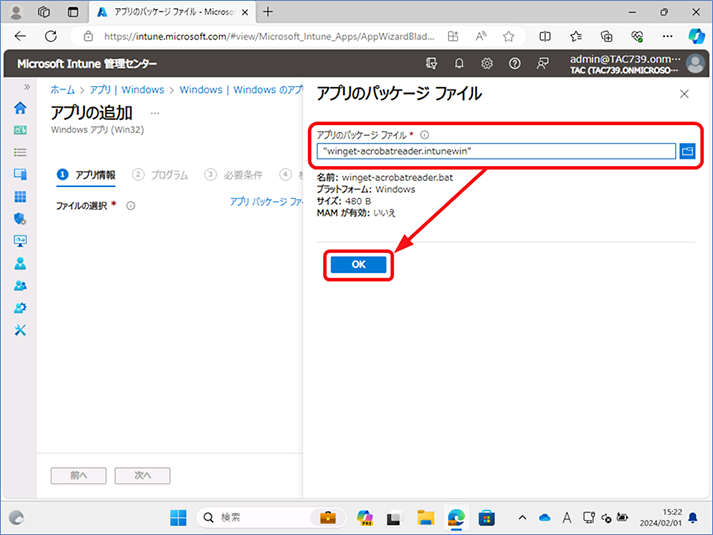Click the Edge address bar URL
Image resolution: width=713 pixels, height=535 pixels.
click(269, 36)
